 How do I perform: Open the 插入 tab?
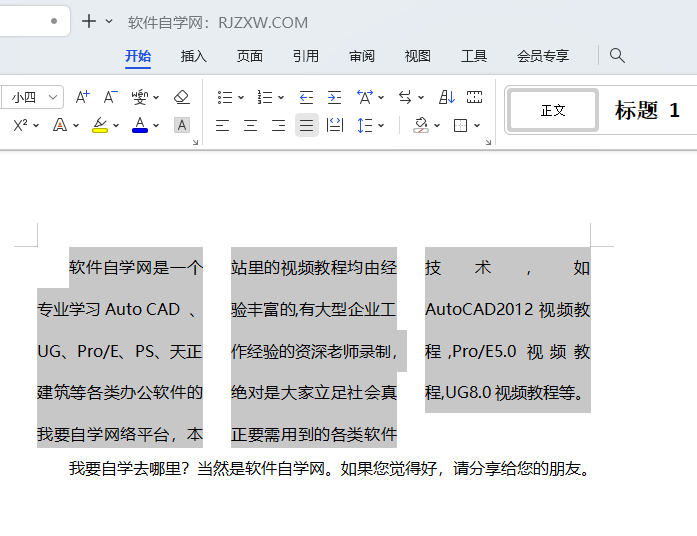coord(193,56)
